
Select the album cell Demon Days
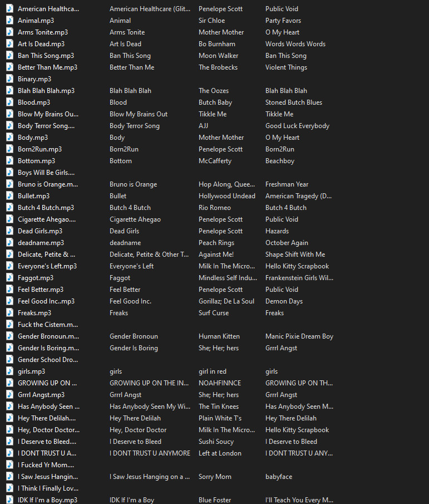284,301
